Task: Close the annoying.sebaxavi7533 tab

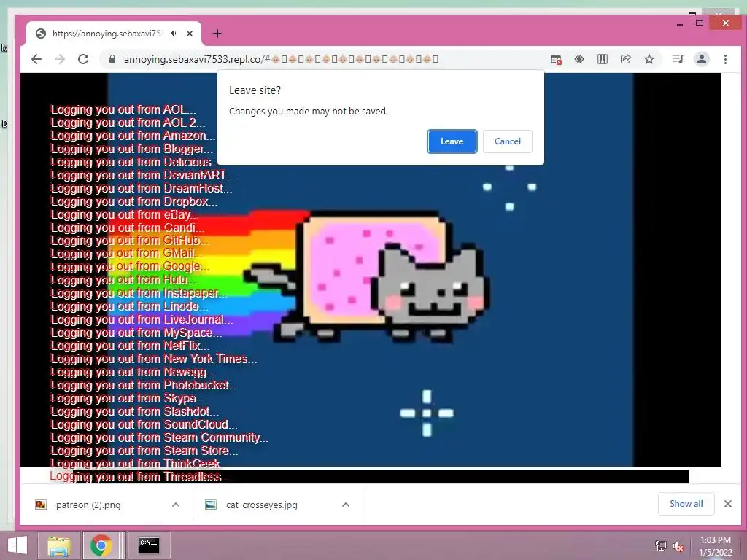Action: pos(190,34)
